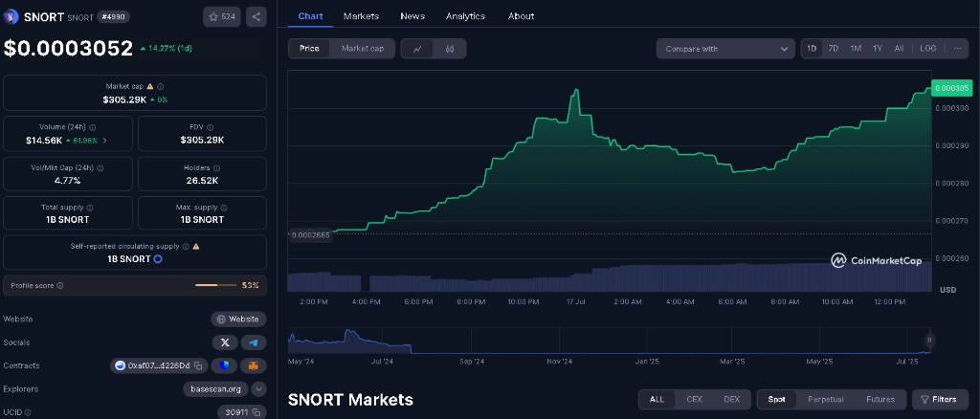
Task: Switch to candlestick chart view icon
Action: pos(450,49)
